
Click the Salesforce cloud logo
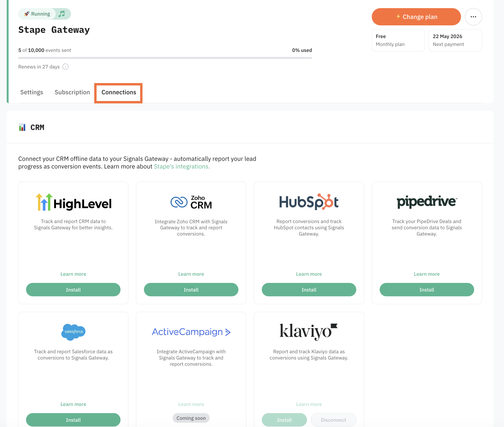click(x=73, y=332)
